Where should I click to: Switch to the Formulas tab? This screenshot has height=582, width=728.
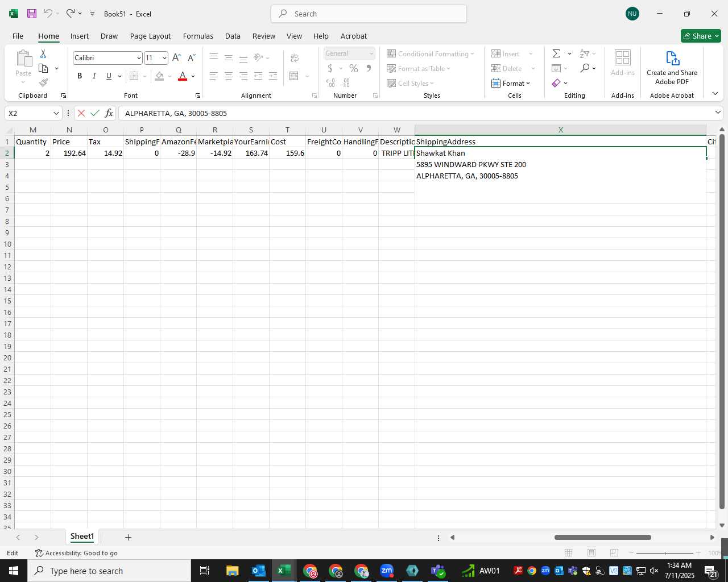click(x=198, y=36)
